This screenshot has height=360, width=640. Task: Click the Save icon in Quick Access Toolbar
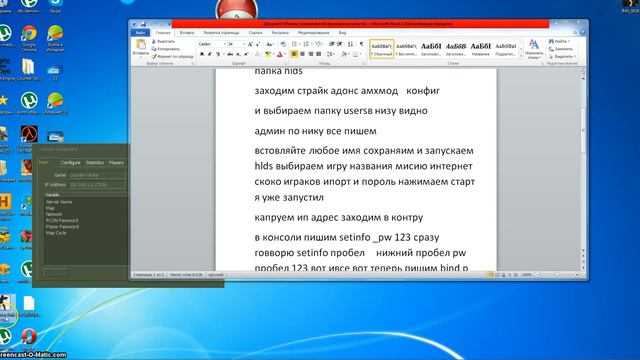click(143, 24)
